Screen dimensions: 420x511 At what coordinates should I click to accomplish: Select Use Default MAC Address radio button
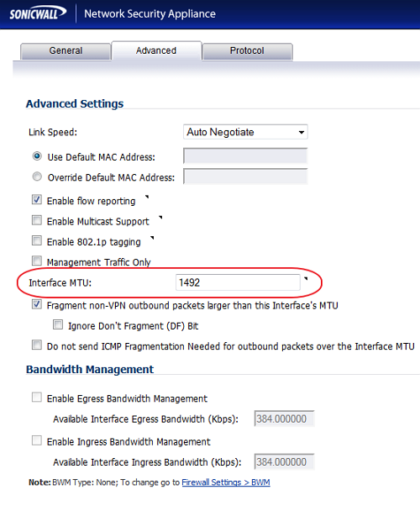click(37, 156)
